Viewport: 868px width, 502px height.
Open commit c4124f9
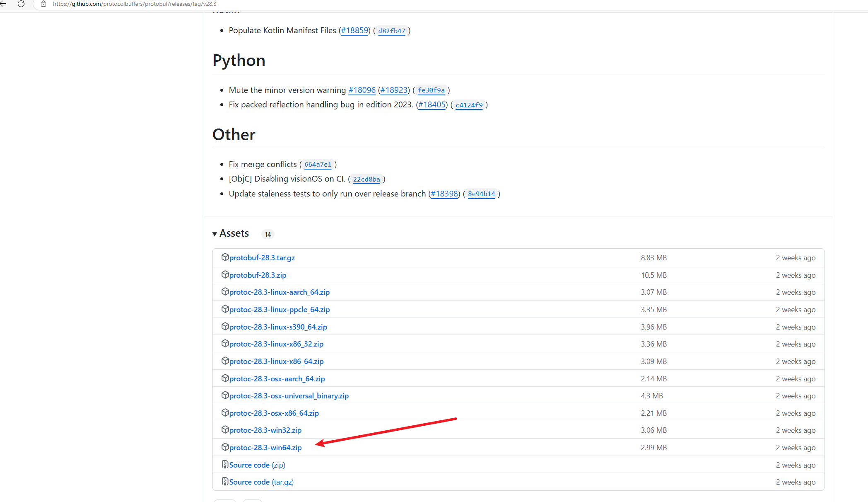coord(469,105)
